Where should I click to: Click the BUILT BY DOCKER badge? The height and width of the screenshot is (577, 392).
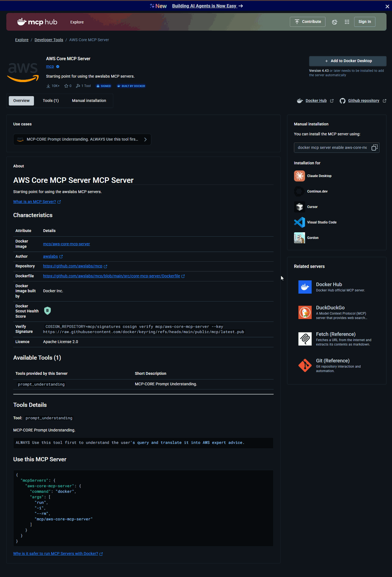(131, 86)
